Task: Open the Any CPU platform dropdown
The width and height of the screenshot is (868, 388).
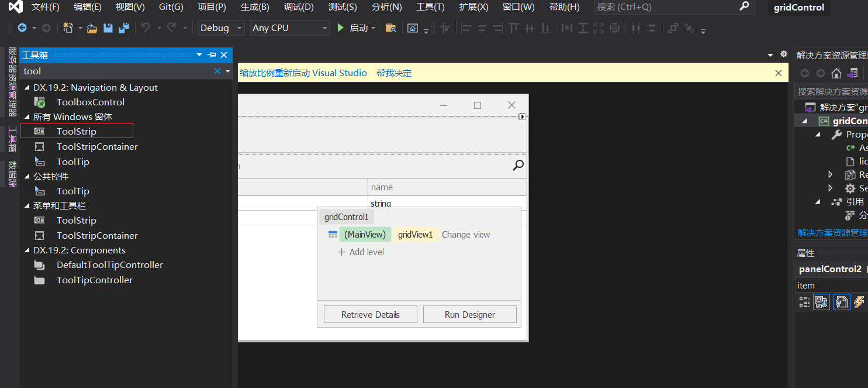Action: coord(290,28)
